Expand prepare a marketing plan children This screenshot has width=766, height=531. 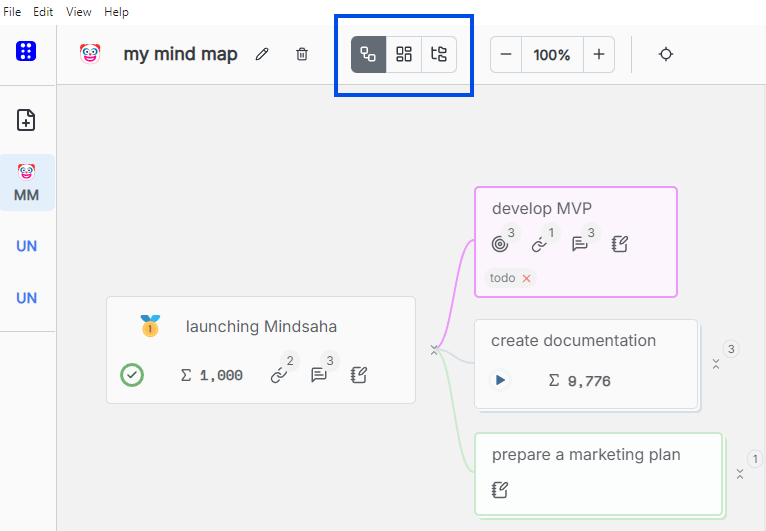pyautogui.click(x=740, y=473)
